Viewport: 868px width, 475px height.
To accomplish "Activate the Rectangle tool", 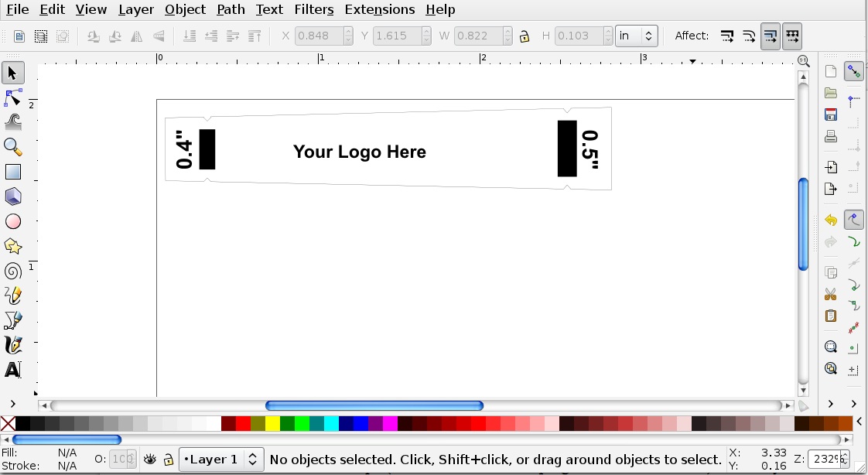I will 12,171.
